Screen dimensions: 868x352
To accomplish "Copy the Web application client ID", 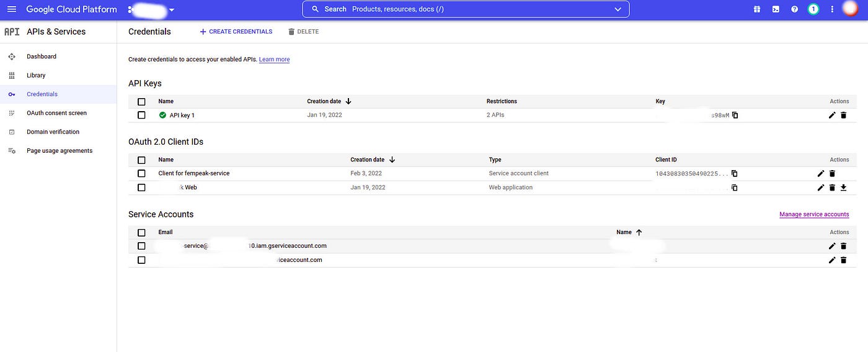I will (x=735, y=187).
